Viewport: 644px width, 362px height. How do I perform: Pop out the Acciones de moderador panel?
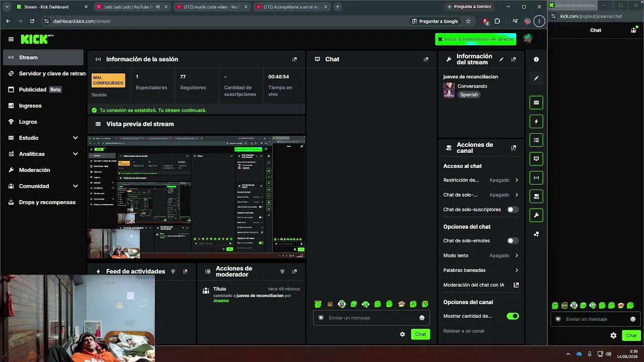click(x=294, y=271)
